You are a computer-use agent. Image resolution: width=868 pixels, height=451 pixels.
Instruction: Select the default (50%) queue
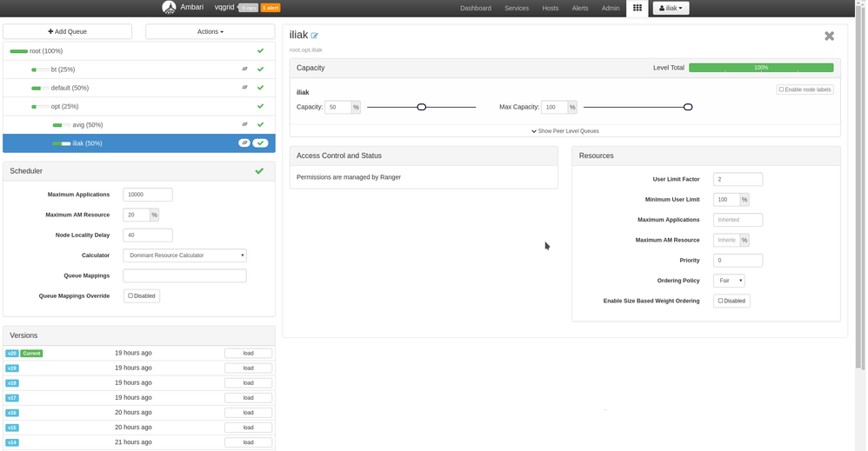point(139,88)
